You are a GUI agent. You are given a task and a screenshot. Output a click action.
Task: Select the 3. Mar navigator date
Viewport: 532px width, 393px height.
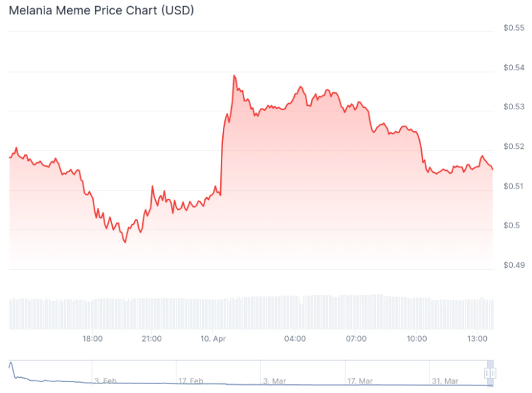click(x=276, y=381)
